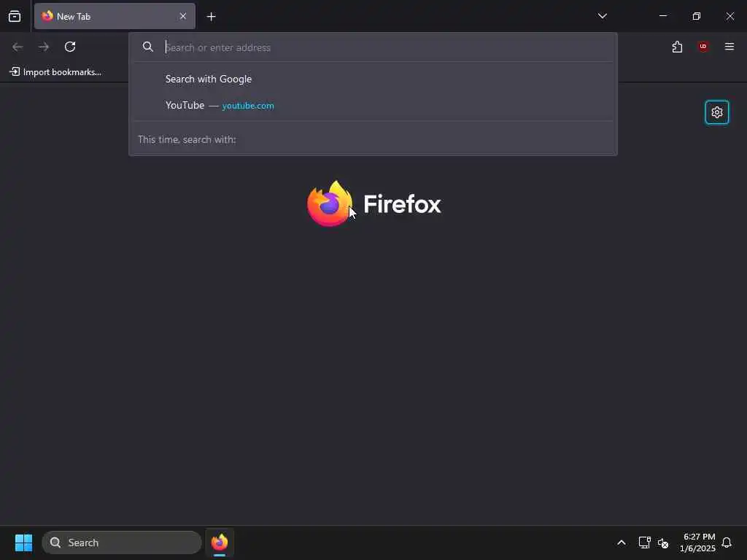The width and height of the screenshot is (747, 560).
Task: Go back one page with the back arrow
Action: [18, 47]
